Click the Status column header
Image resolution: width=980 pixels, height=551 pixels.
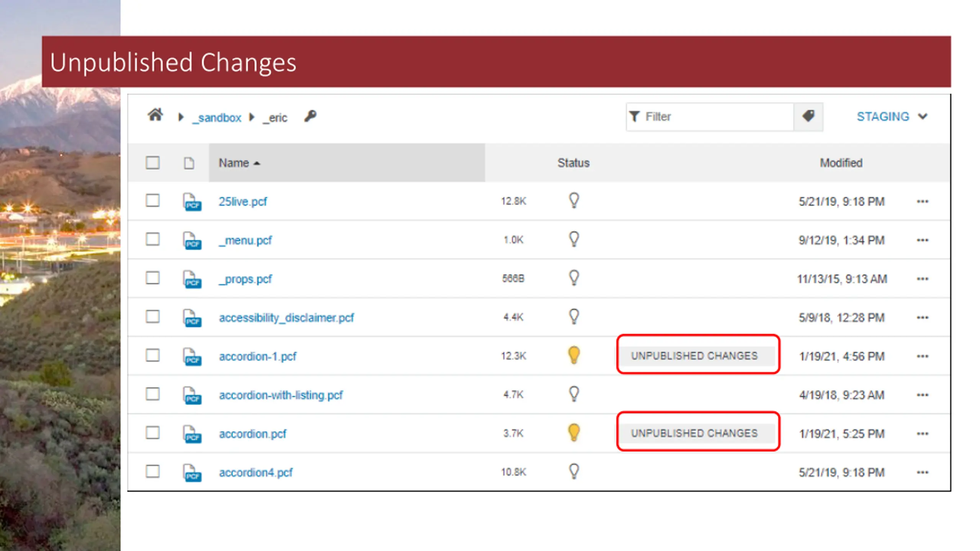[573, 163]
